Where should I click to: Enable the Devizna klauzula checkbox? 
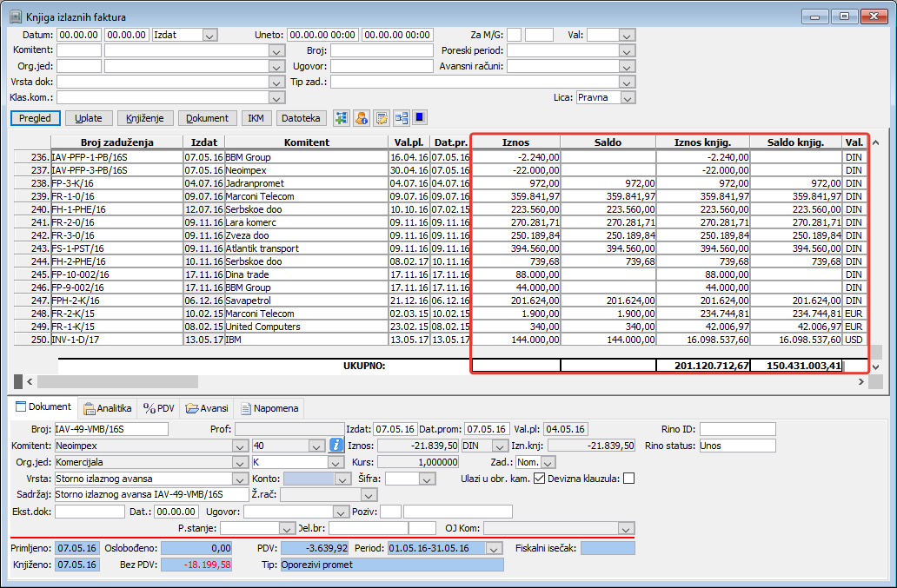coord(629,478)
